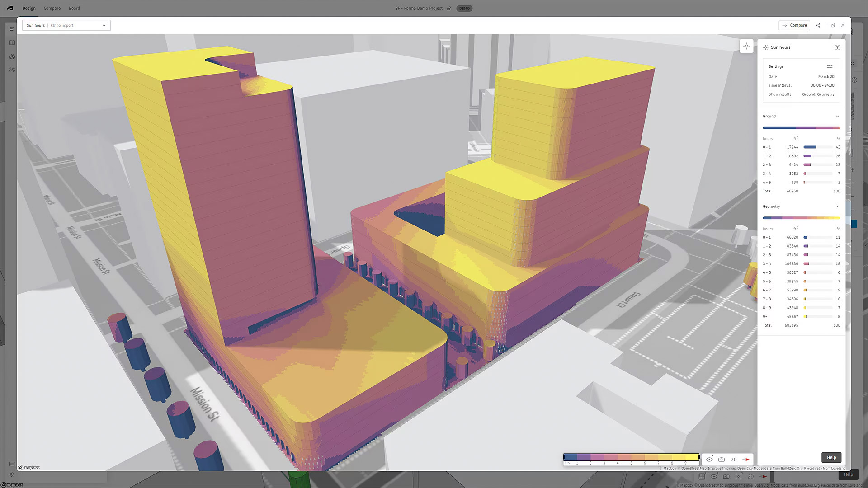The width and height of the screenshot is (868, 488).
Task: Reset view with the red compass arrow
Action: point(746,460)
